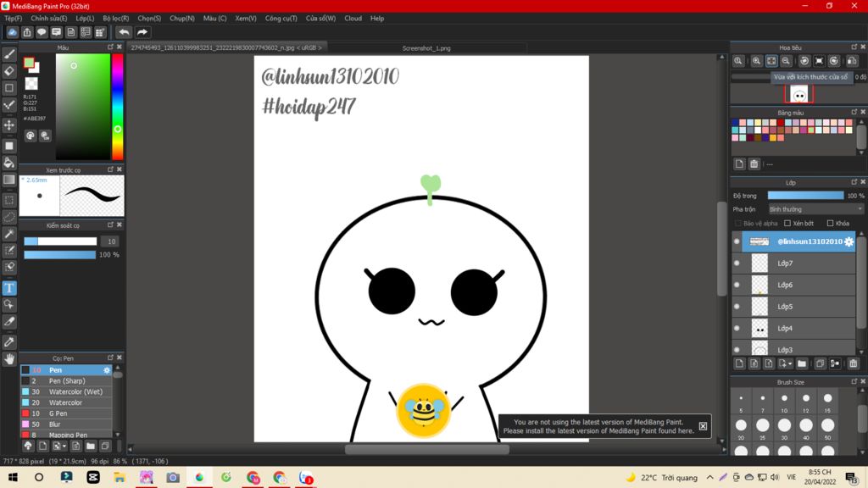Select the Gradient tool

[9, 180]
